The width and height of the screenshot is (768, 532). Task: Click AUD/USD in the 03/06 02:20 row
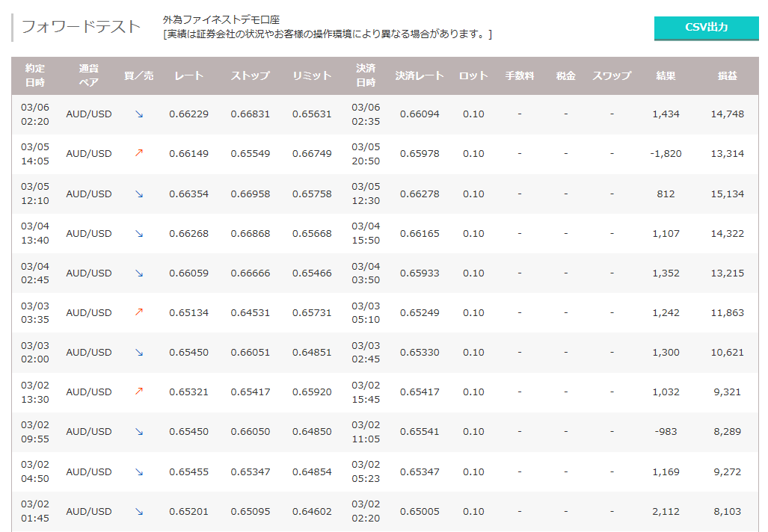(89, 114)
